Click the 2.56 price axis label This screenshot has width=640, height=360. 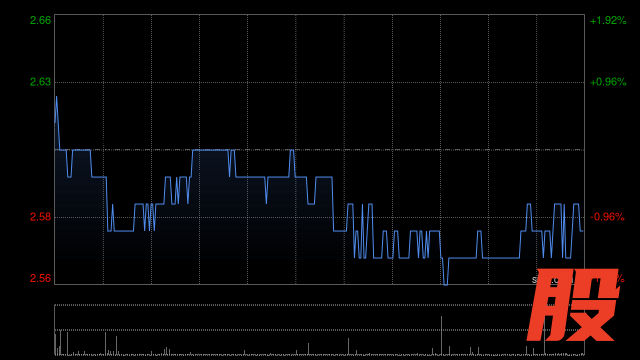40,278
